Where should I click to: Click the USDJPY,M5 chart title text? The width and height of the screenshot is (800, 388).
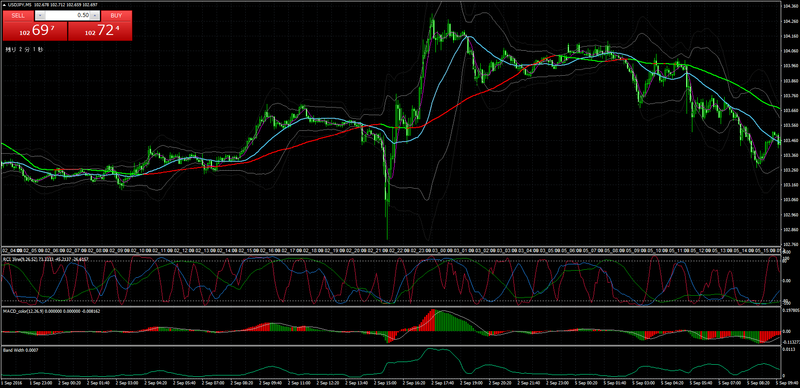click(19, 5)
